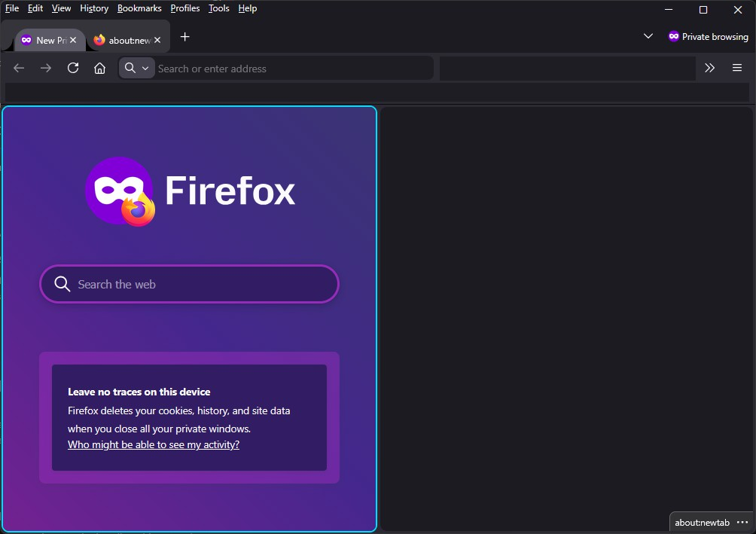Minimize the Firefox window
This screenshot has height=534, width=756.
(x=668, y=9)
